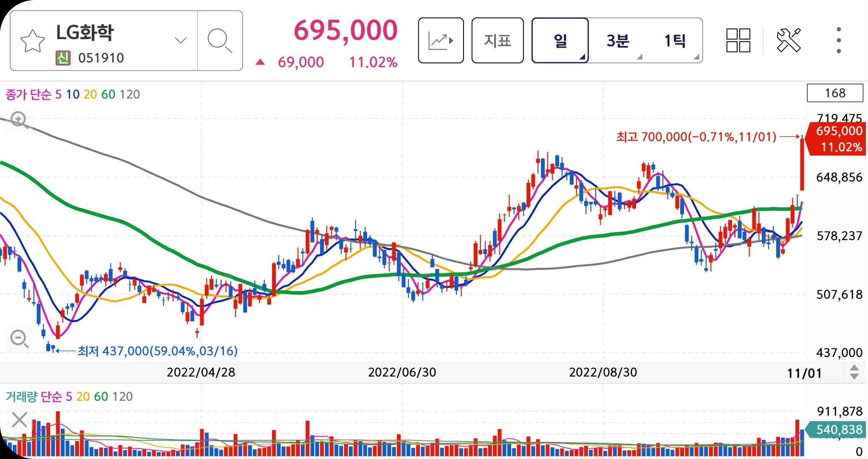Click the 507,618 price axis label
868x459 pixels.
tap(839, 295)
